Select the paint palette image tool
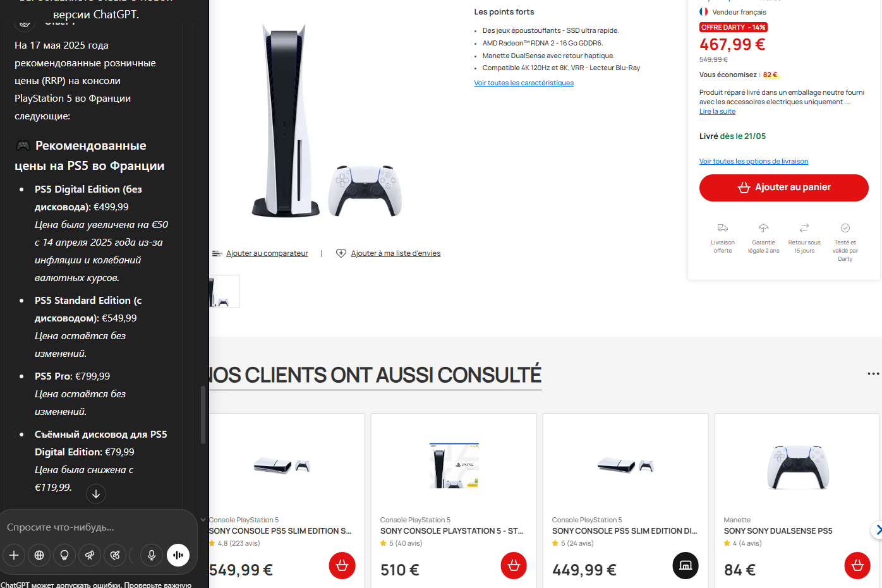Image resolution: width=882 pixels, height=588 pixels. click(x=115, y=555)
